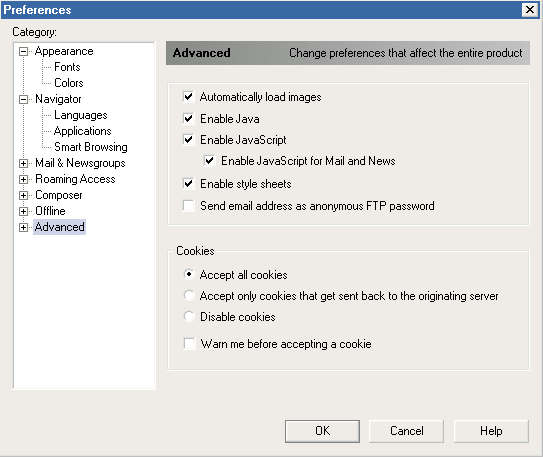Uncheck Automatically load images
This screenshot has width=543, height=457.
pyautogui.click(x=188, y=97)
